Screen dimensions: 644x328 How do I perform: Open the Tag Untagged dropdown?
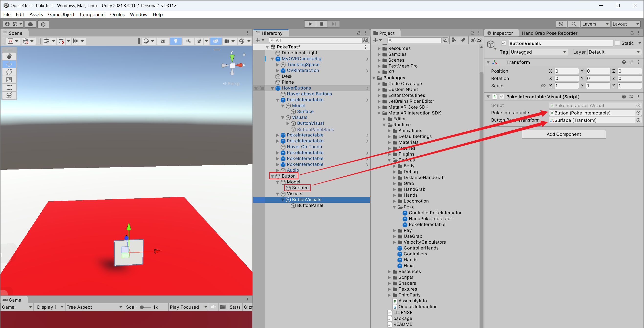pyautogui.click(x=538, y=52)
